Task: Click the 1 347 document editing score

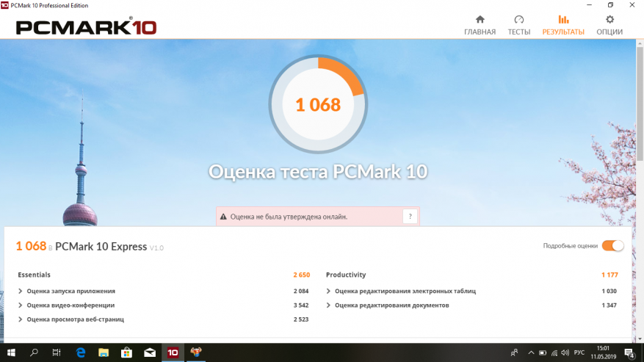Action: pyautogui.click(x=609, y=305)
